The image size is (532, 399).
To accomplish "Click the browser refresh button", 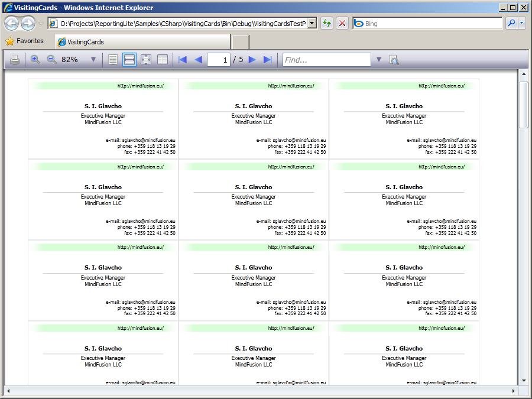I will (326, 23).
